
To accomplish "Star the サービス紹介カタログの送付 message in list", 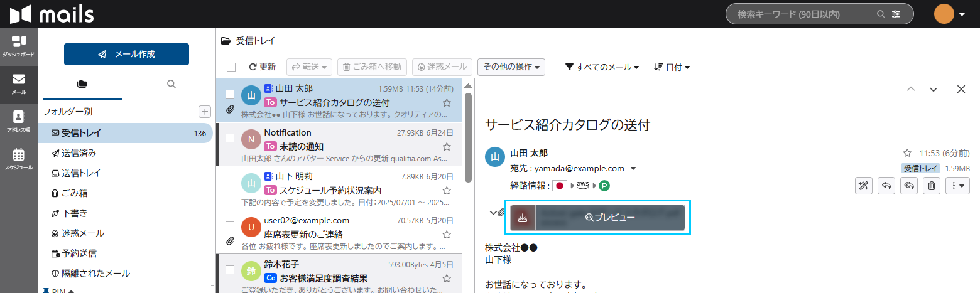I will click(x=447, y=102).
